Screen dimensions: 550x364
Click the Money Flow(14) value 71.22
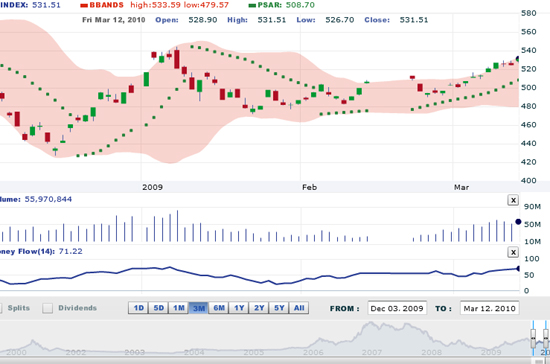71,251
